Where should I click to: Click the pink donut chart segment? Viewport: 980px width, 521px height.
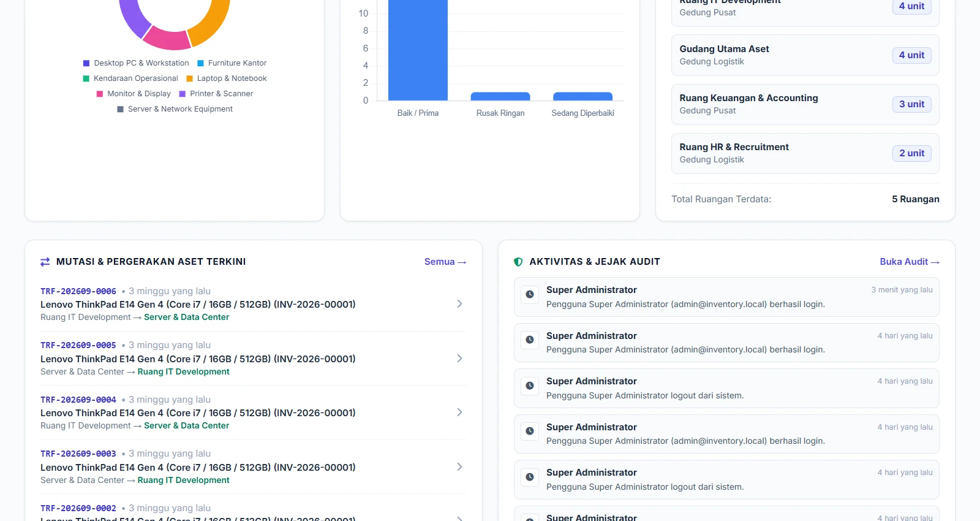pyautogui.click(x=167, y=39)
